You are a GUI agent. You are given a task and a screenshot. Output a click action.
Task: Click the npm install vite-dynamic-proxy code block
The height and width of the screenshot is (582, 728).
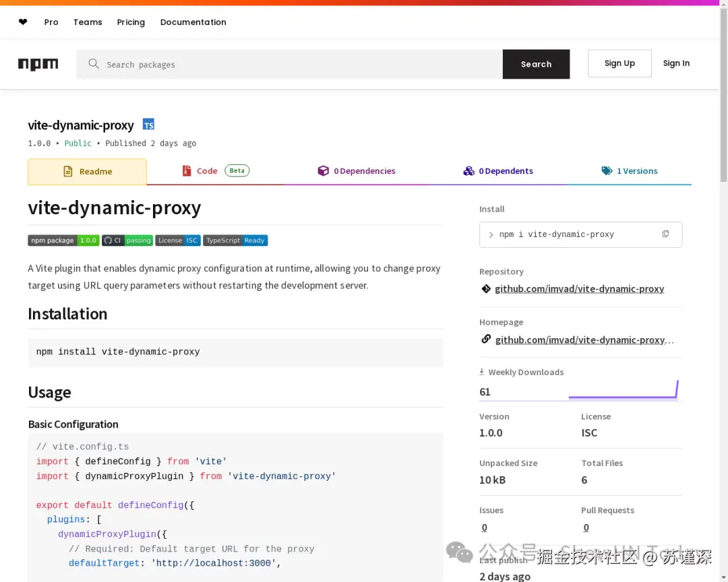click(x=235, y=352)
